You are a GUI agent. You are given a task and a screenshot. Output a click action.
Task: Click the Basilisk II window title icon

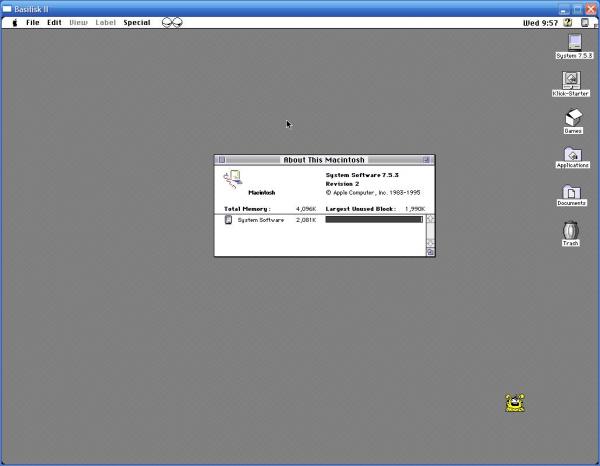coord(7,9)
